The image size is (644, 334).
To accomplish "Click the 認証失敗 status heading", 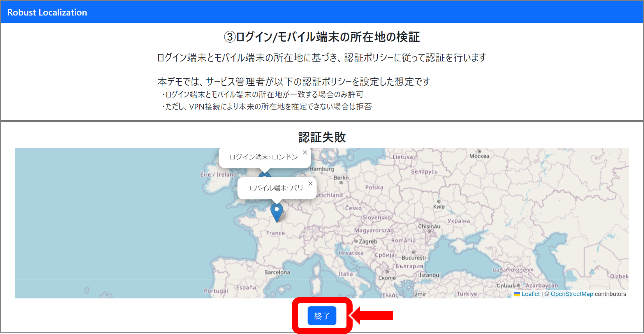I will 321,137.
